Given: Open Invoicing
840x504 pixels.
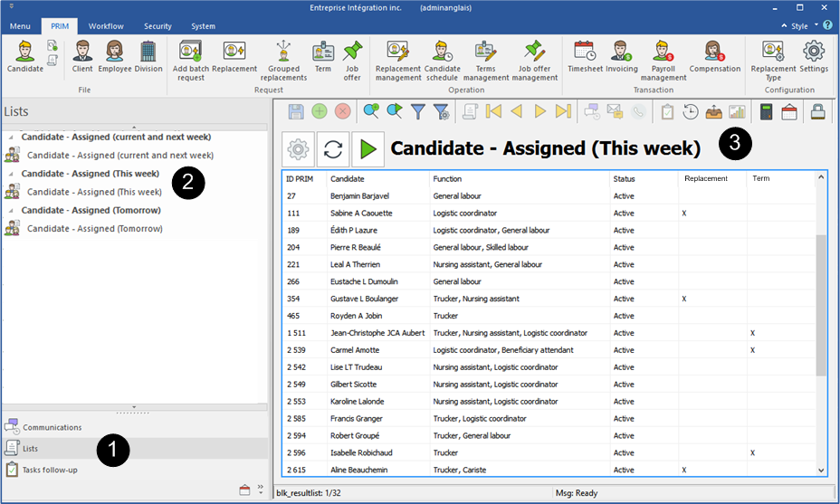Looking at the screenshot, I should (x=622, y=56).
